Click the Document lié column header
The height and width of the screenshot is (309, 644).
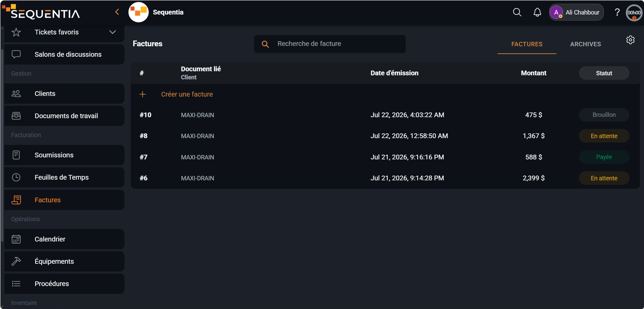click(x=201, y=69)
